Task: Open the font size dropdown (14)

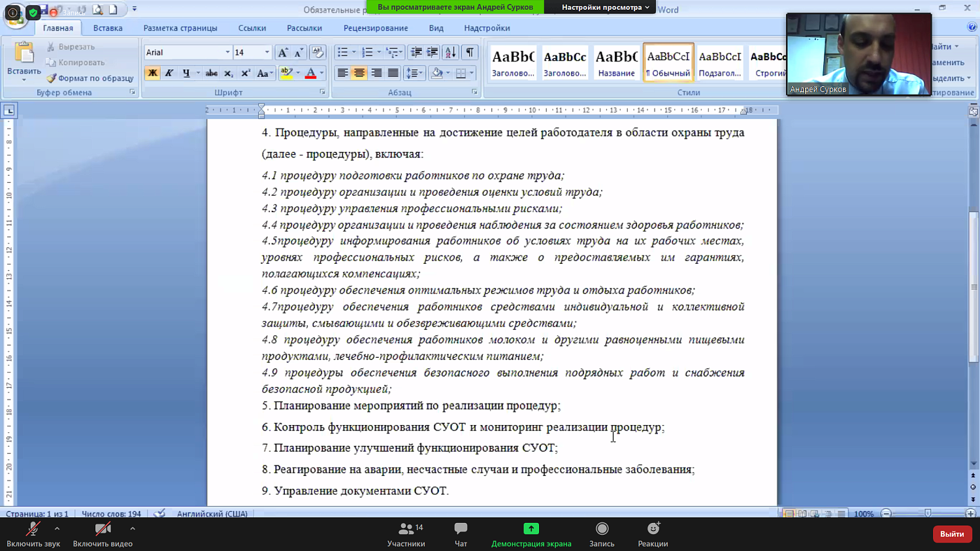Action: [x=267, y=52]
